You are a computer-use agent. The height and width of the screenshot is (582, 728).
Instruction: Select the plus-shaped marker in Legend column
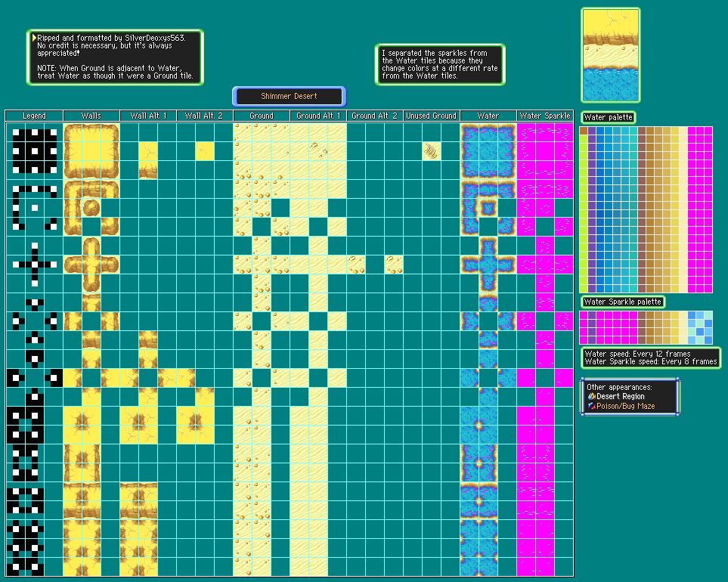tap(35, 265)
